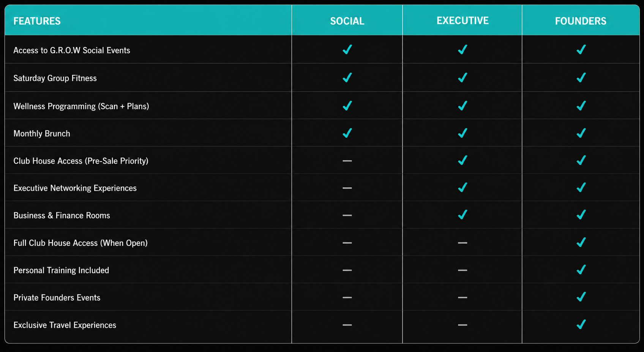Image resolution: width=644 pixels, height=352 pixels.
Task: Click Executive Networking Experiences feature text
Action: 75,188
